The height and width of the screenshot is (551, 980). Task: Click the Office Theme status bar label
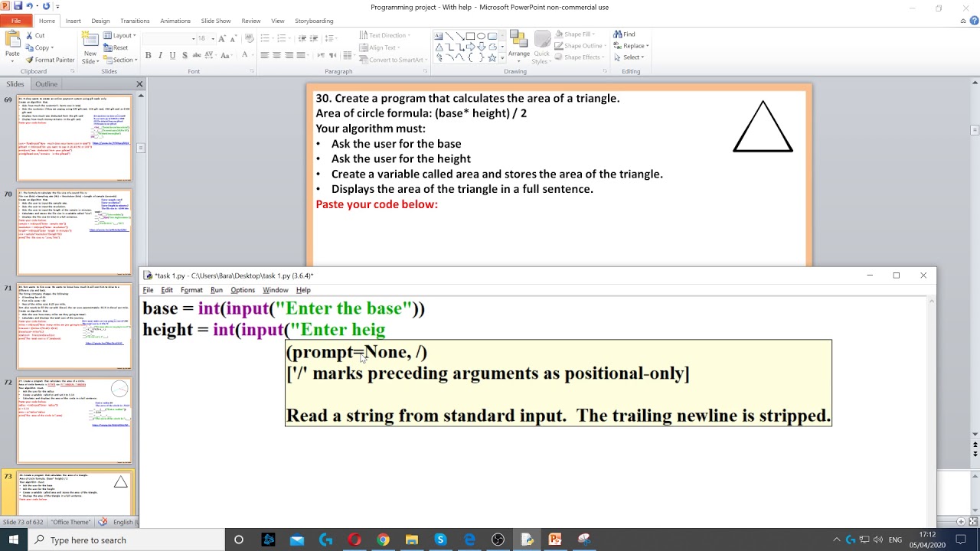click(71, 522)
